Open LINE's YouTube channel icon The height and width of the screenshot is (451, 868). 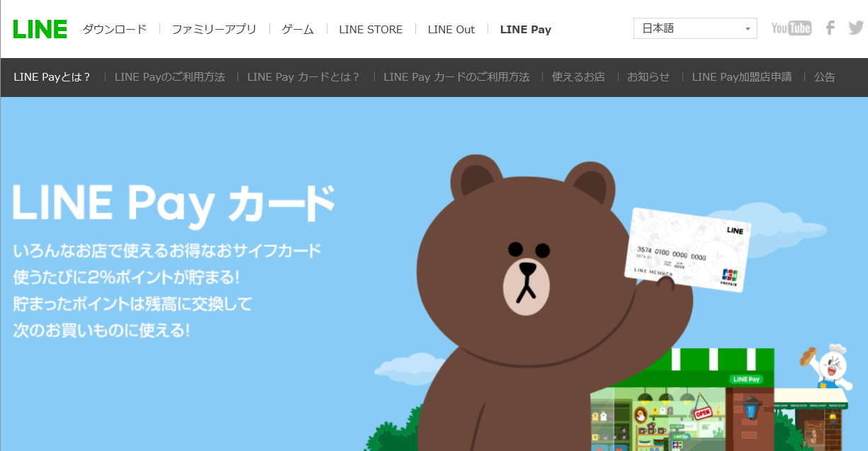tap(791, 28)
